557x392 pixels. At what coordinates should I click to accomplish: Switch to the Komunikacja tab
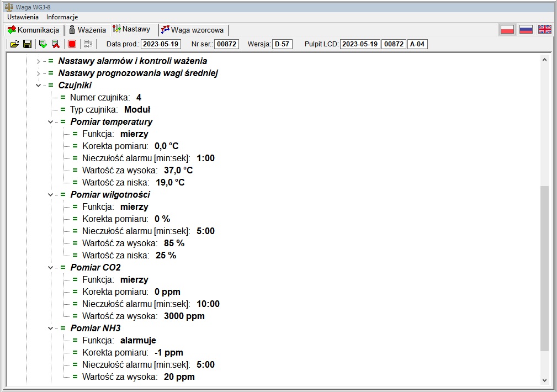(x=33, y=30)
